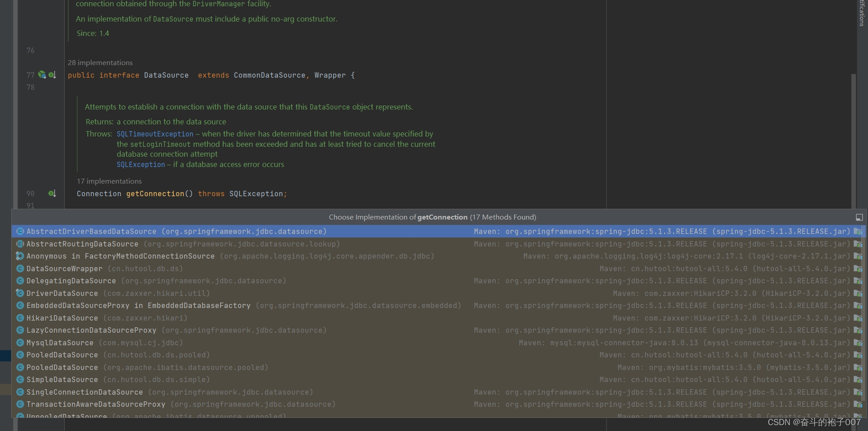
Task: Select DriverDataSource from HikariCP
Action: 438,293
